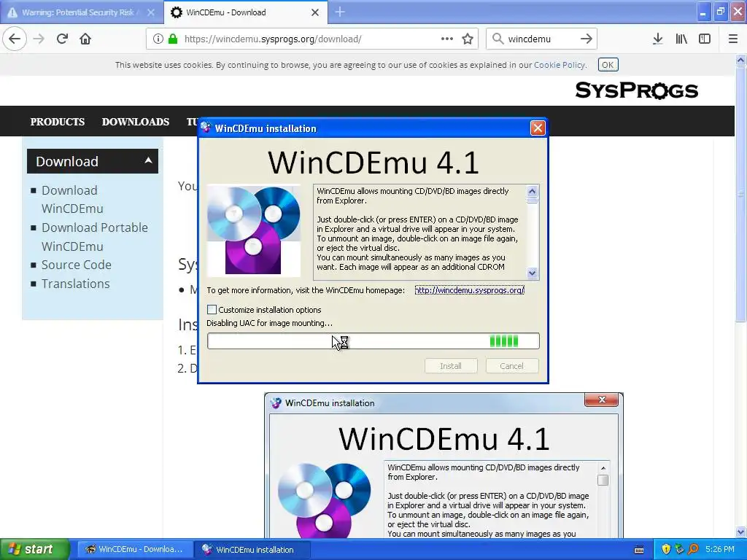Click the 5:26 PM clock
This screenshot has height=560, width=747.
pos(720,549)
